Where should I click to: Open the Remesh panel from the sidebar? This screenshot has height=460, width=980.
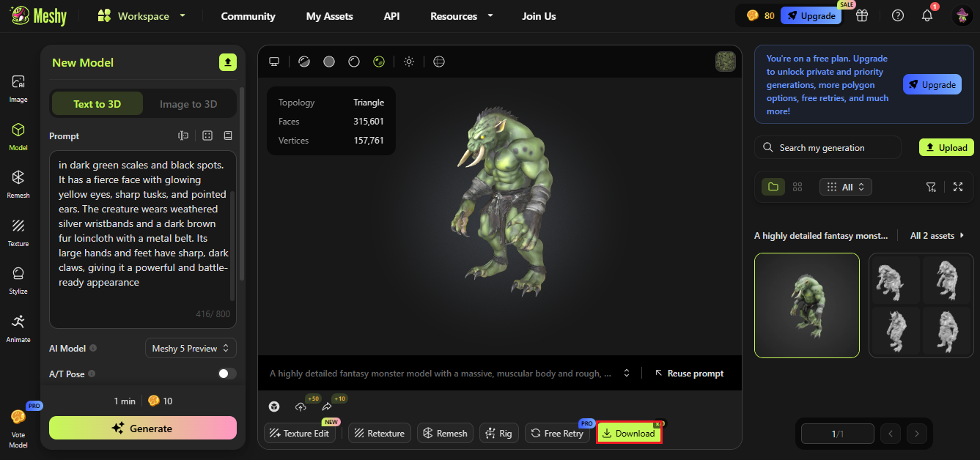[18, 183]
